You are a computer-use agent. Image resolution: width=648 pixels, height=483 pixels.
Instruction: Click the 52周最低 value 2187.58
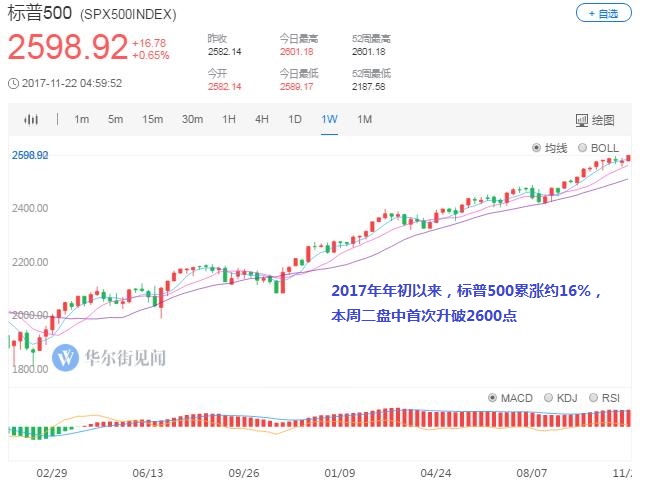(x=368, y=87)
